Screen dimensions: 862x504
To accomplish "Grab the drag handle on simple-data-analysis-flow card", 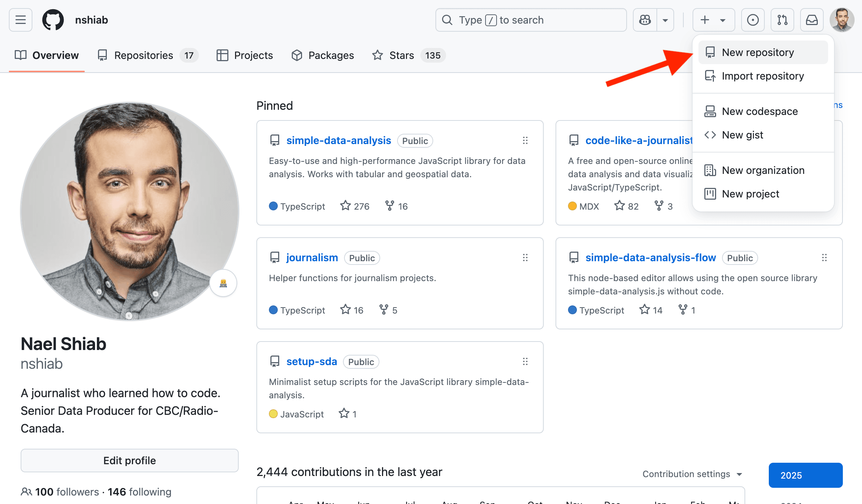I will pyautogui.click(x=824, y=258).
